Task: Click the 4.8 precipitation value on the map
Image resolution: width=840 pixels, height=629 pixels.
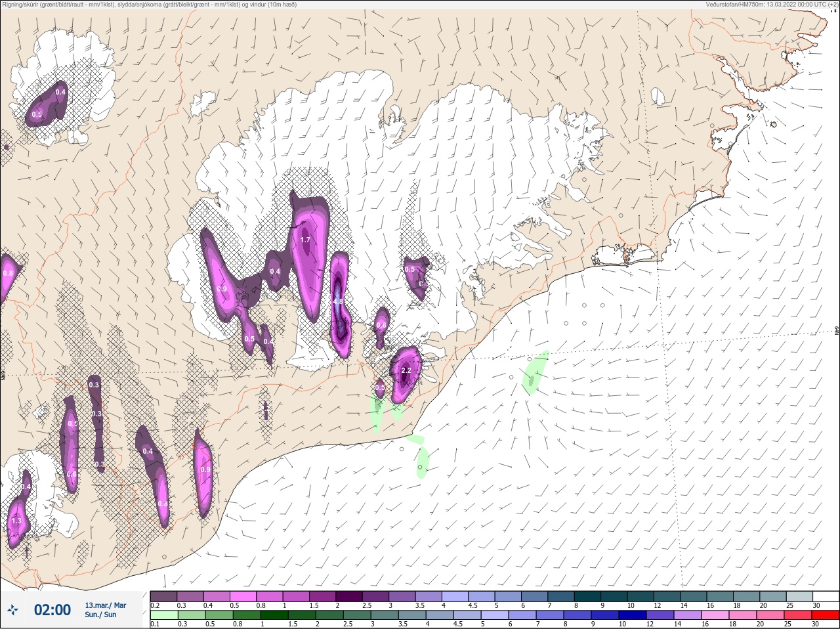Action: pyautogui.click(x=338, y=301)
